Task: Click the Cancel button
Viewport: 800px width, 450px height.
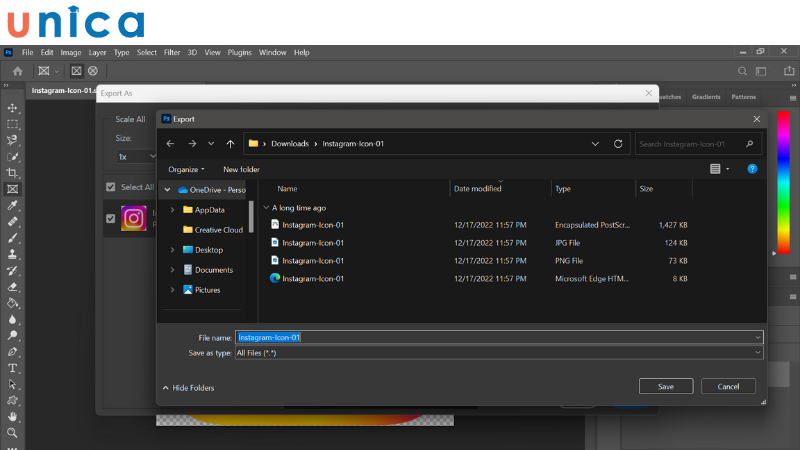Action: 728,386
